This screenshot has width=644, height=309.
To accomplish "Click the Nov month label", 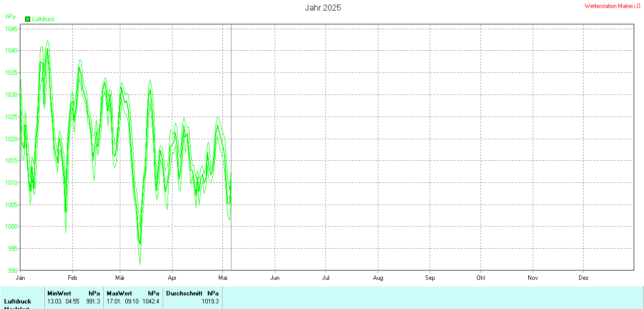I will click(533, 277).
